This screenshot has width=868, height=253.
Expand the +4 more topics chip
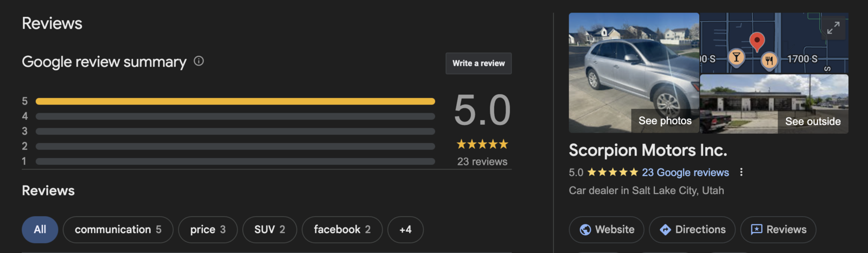[x=405, y=230]
